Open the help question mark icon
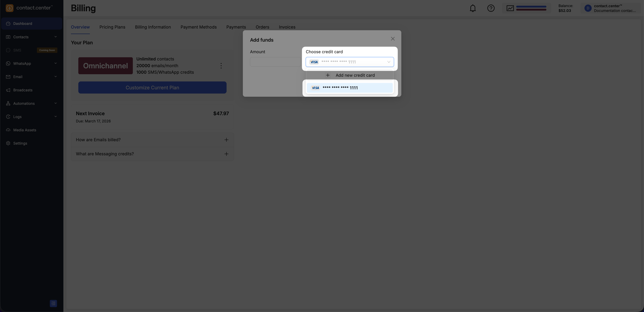 tap(491, 8)
